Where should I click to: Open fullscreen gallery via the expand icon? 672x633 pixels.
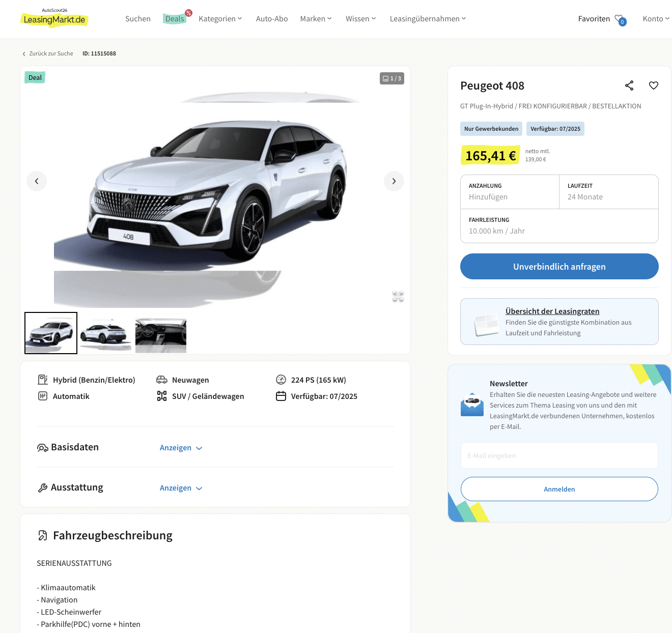[398, 296]
